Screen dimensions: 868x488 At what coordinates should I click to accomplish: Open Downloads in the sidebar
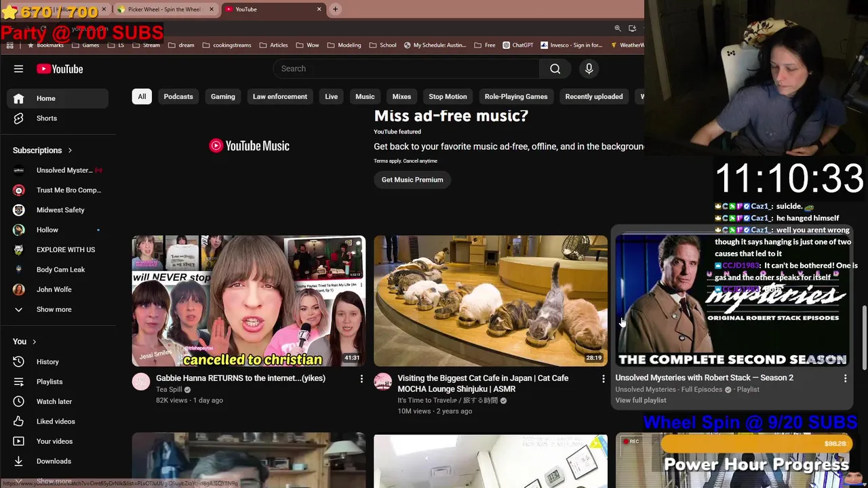[58, 461]
